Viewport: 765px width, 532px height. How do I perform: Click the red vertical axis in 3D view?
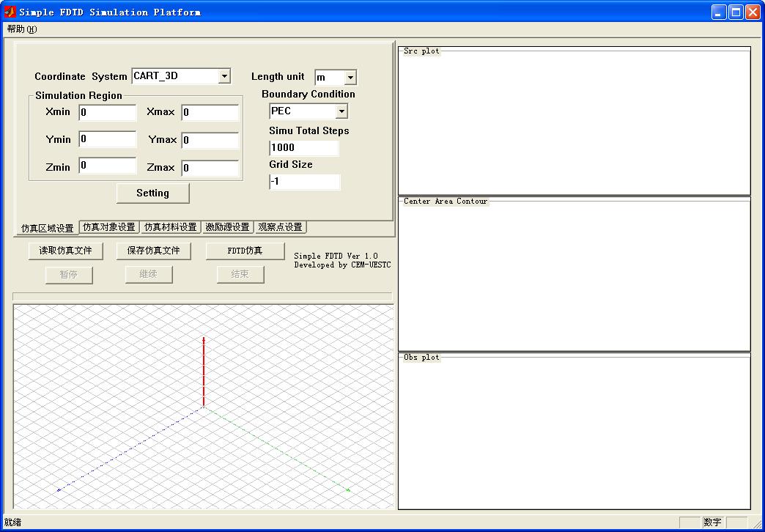(x=204, y=372)
